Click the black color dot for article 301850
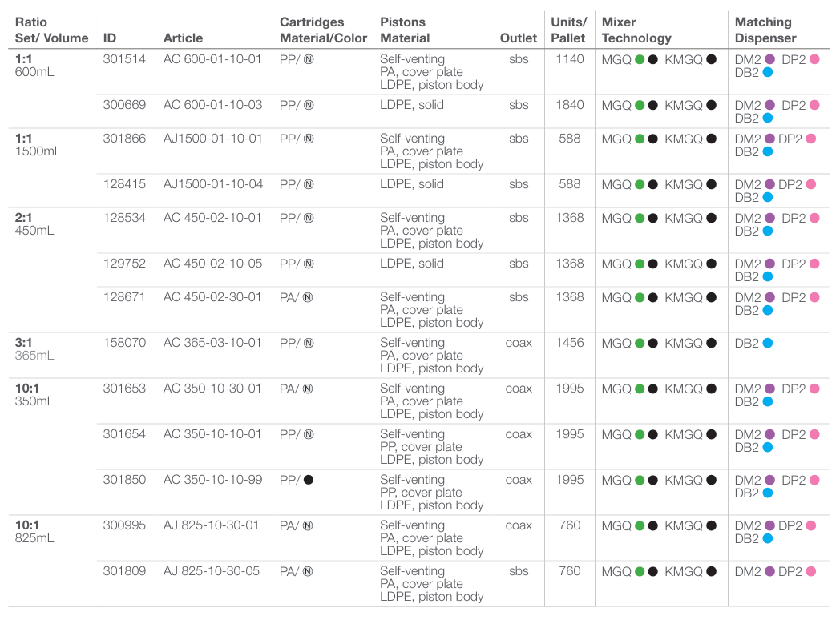Screen dimensions: 840x620 [309, 480]
